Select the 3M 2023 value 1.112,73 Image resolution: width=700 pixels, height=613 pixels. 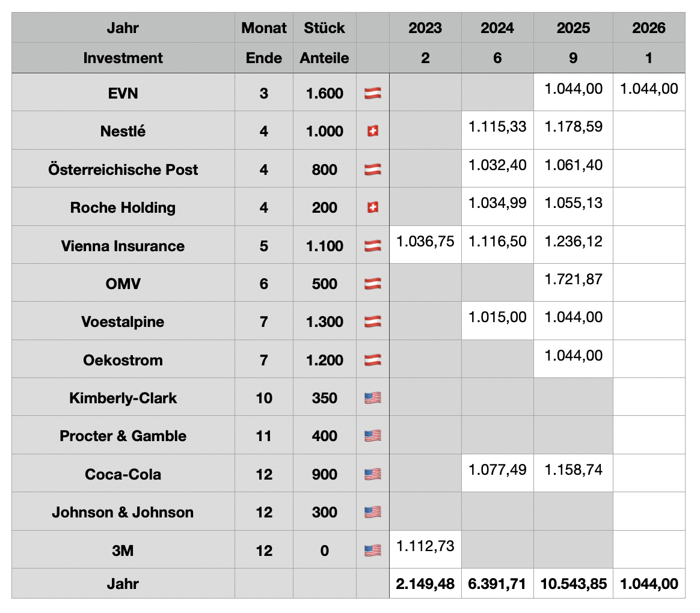[425, 546]
